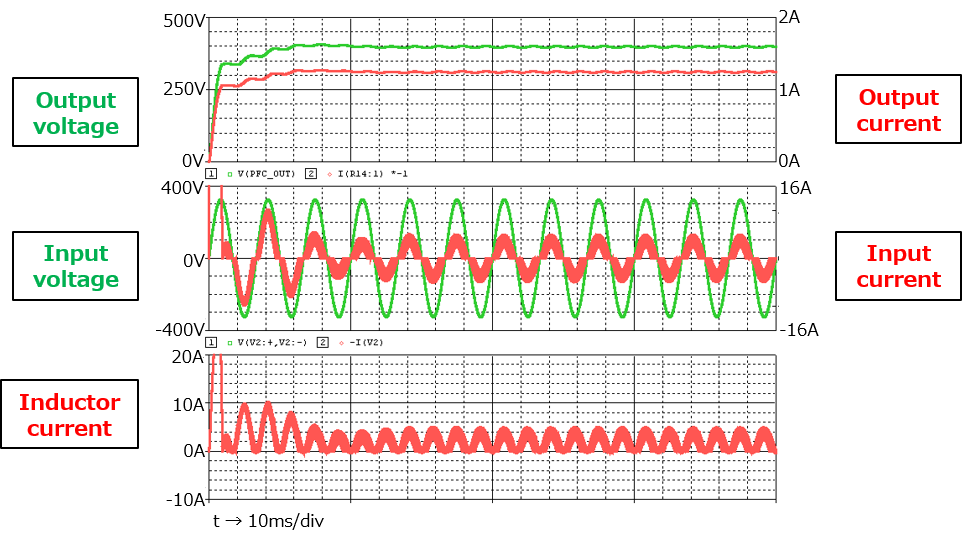Viewport: 962px width, 541px height.
Task: Click the t → 10ms/div time scale text
Action: (x=268, y=521)
